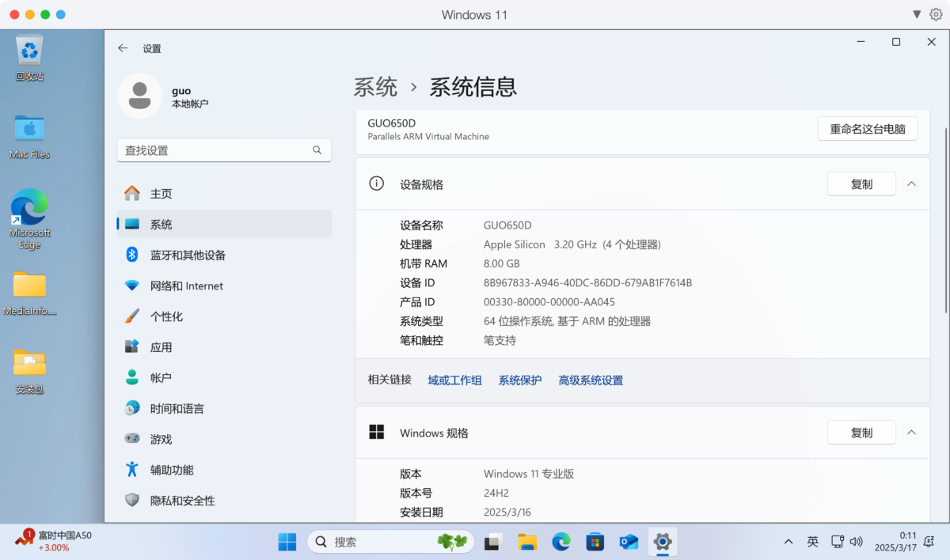This screenshot has width=950, height=560.
Task: Click the magnifier icon in 查找设置 box
Action: coord(317,150)
